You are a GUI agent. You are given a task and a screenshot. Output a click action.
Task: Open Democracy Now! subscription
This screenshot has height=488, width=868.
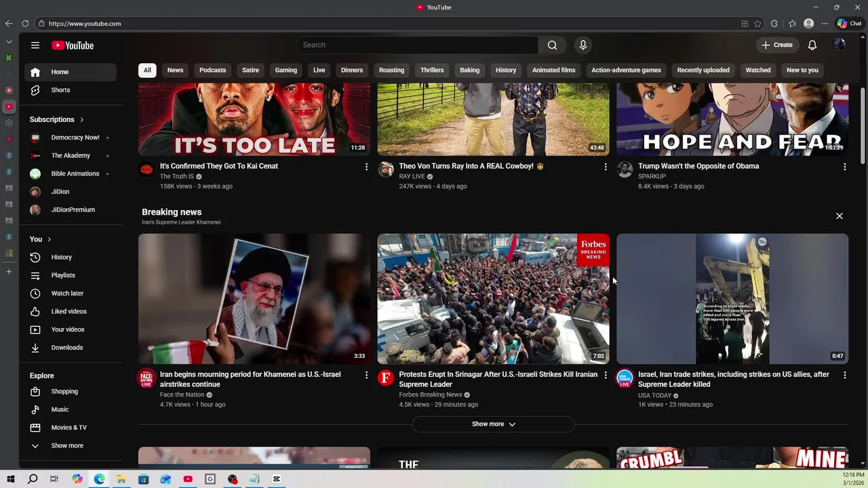71,138
